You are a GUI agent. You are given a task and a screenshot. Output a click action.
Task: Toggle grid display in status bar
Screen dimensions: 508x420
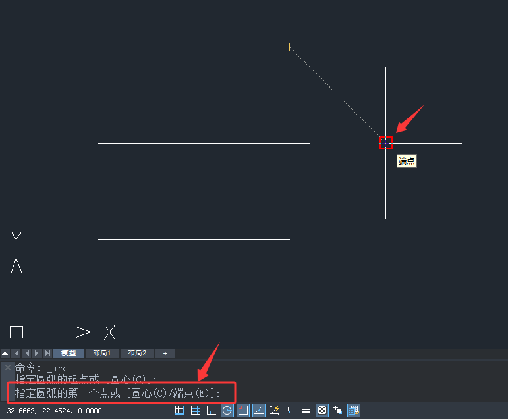click(196, 410)
